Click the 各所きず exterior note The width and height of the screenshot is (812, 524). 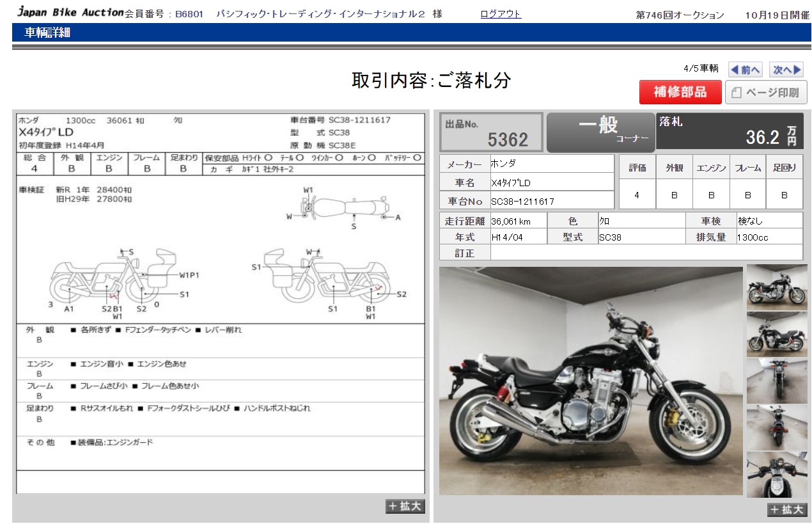[91, 329]
